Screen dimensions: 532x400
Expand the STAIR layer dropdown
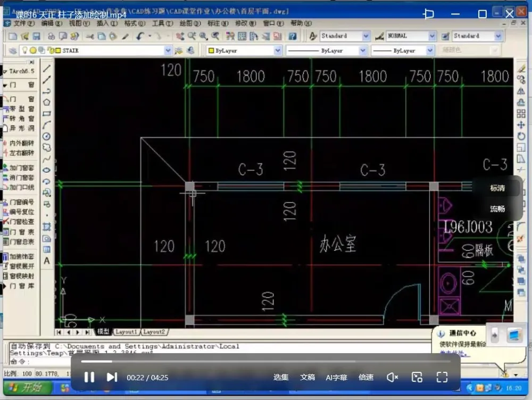[168, 51]
